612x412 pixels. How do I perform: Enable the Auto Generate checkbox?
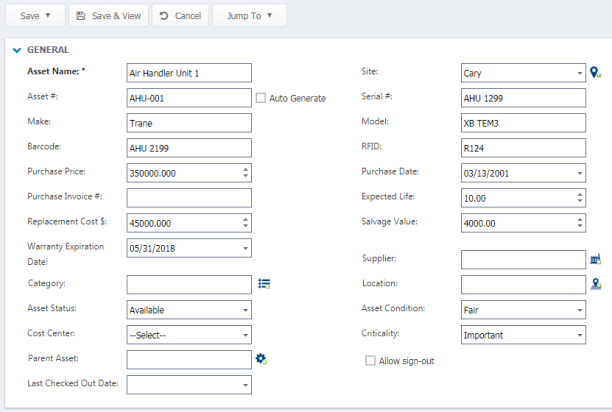(x=261, y=98)
